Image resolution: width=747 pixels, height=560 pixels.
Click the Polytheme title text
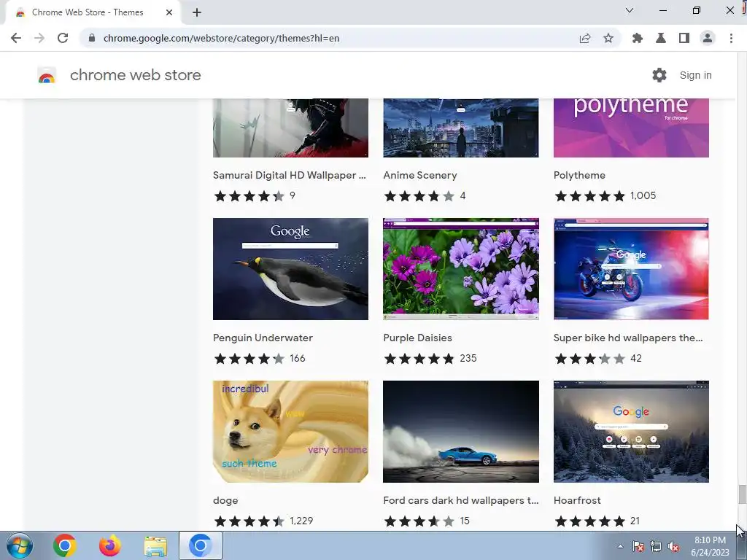[x=579, y=175]
